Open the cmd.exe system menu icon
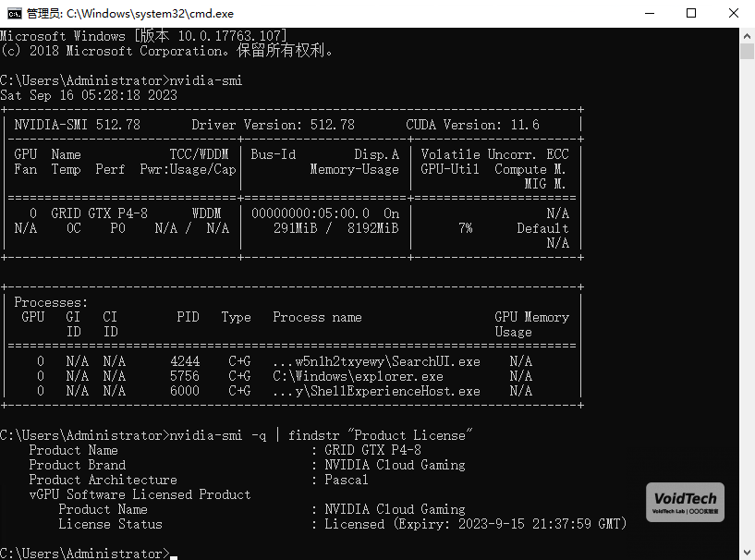 point(15,14)
